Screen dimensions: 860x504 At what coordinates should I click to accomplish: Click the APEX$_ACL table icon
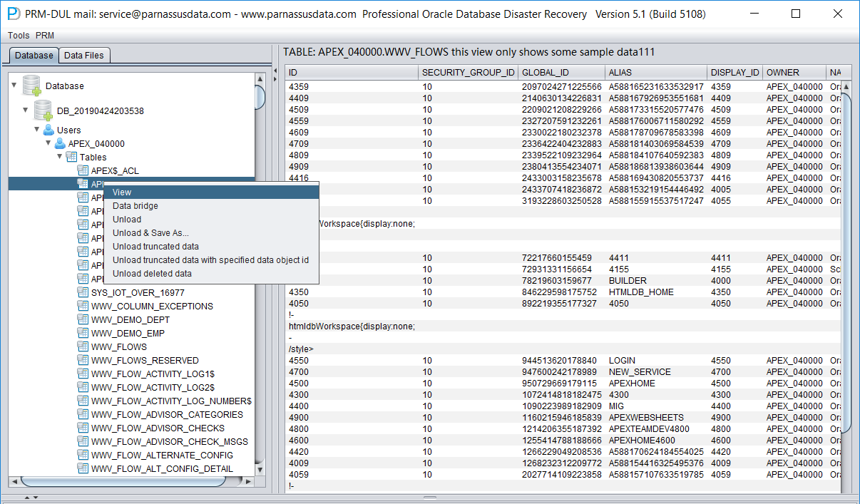[83, 170]
